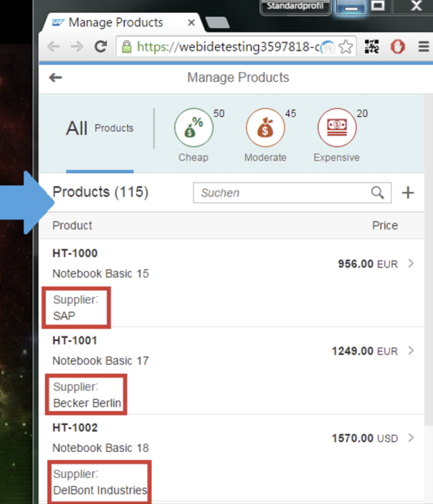Click the 956.00 EUR price
This screenshot has height=504, width=433.
click(368, 264)
